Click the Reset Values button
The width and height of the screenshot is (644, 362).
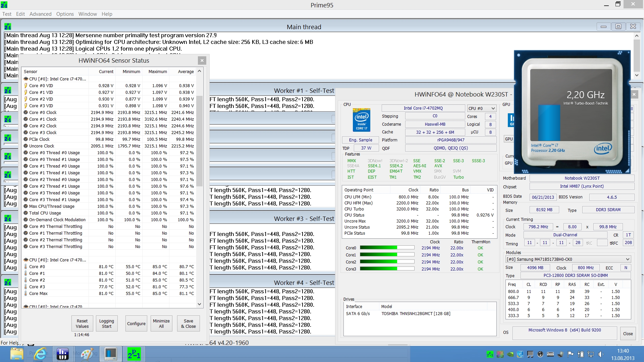[82, 323]
